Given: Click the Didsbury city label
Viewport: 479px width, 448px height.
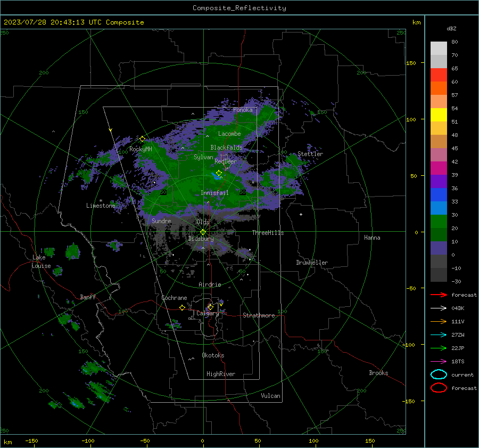Looking at the screenshot, I should pyautogui.click(x=201, y=239).
